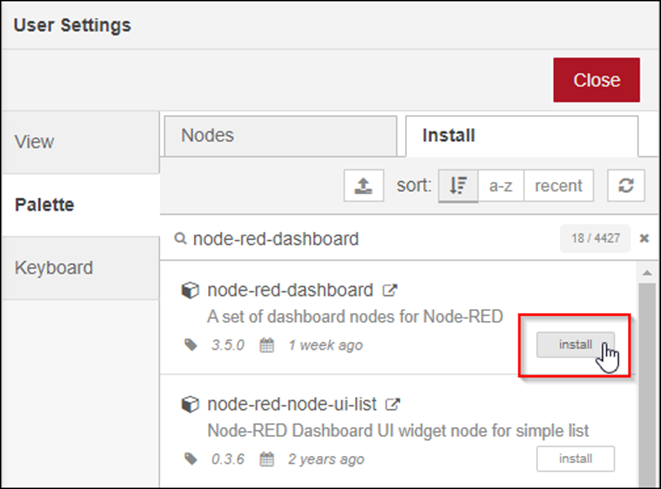This screenshot has height=489, width=661.
Task: Click the version tag icon beside 0.3.6
Action: tap(191, 459)
